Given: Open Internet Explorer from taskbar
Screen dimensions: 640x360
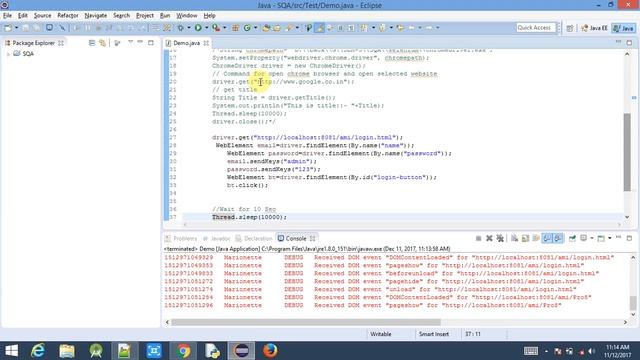Looking at the screenshot, I should [38, 351].
